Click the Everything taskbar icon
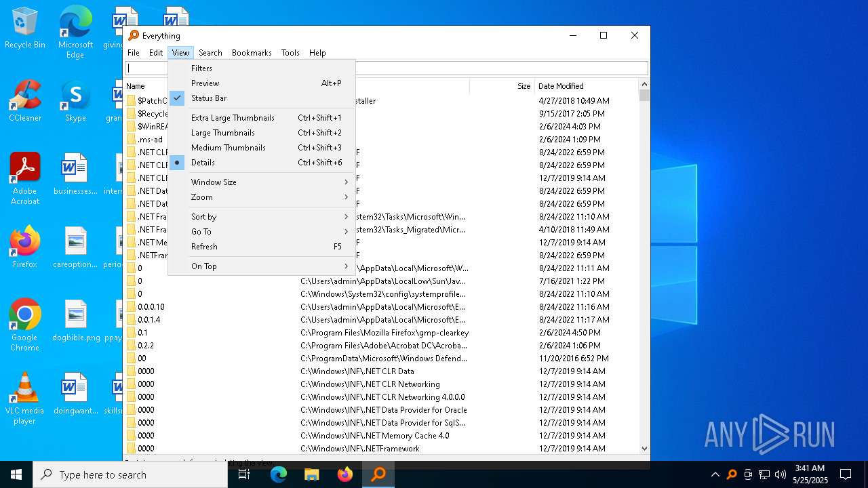Image resolution: width=868 pixels, height=488 pixels. 378,474
